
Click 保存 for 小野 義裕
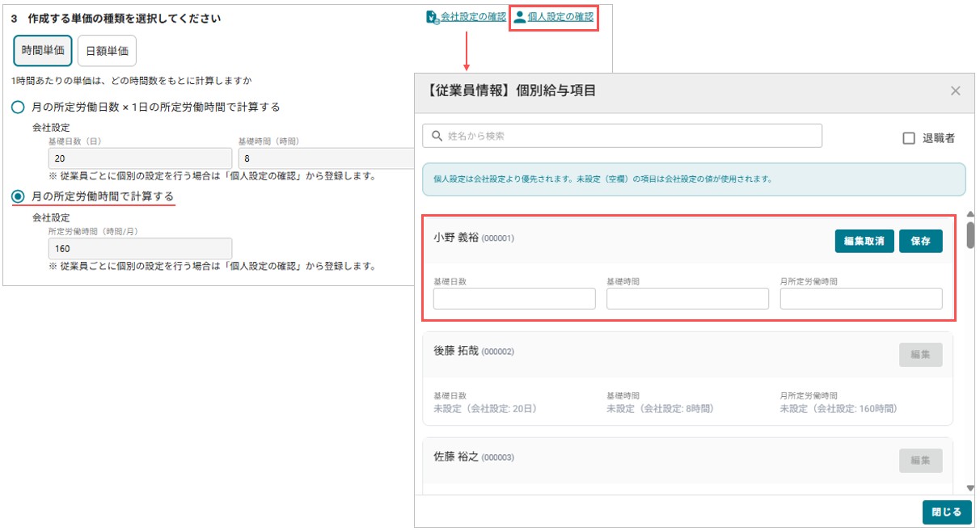(x=921, y=241)
